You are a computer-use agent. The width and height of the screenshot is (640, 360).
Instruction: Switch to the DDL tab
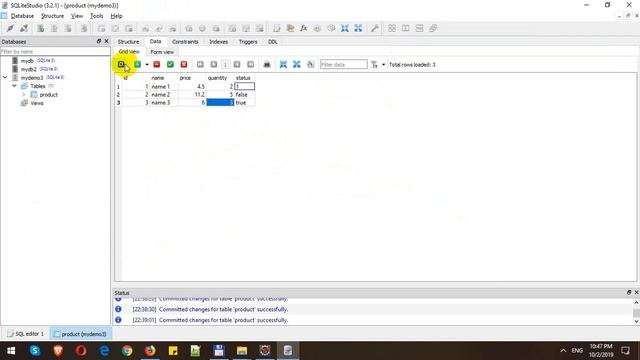coord(272,42)
